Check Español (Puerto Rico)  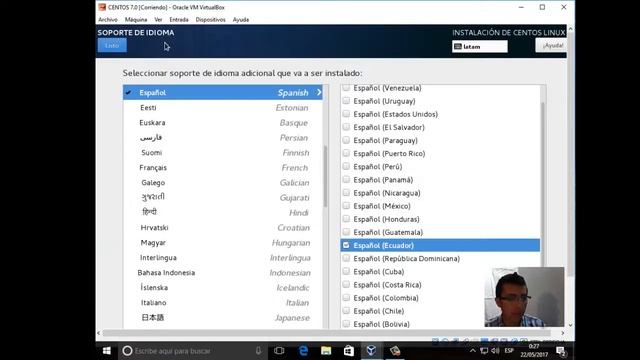point(346,153)
